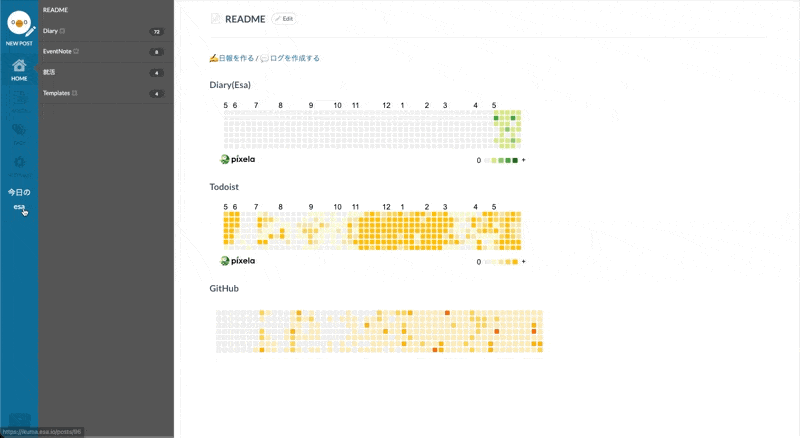Open the Templates category
The image size is (800, 438).
[56, 93]
